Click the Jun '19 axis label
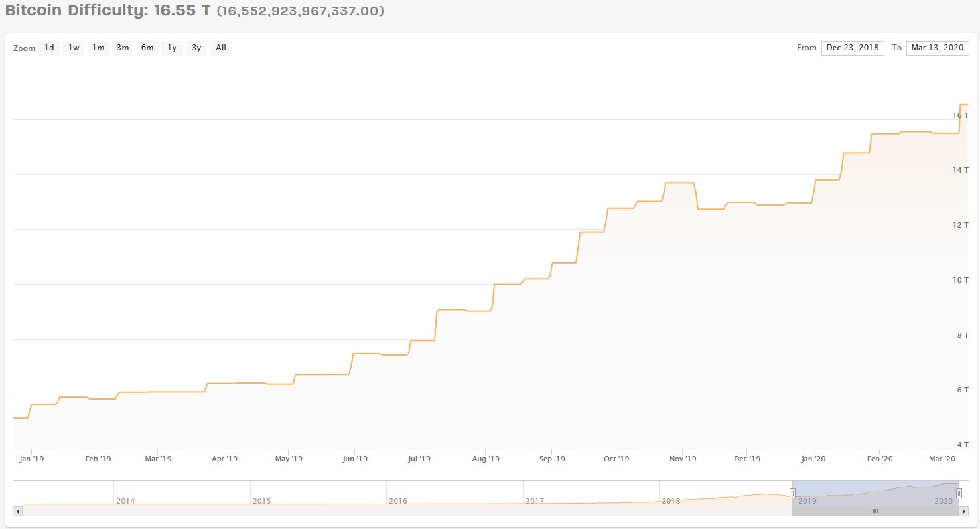Image resolution: width=980 pixels, height=529 pixels. coord(355,459)
